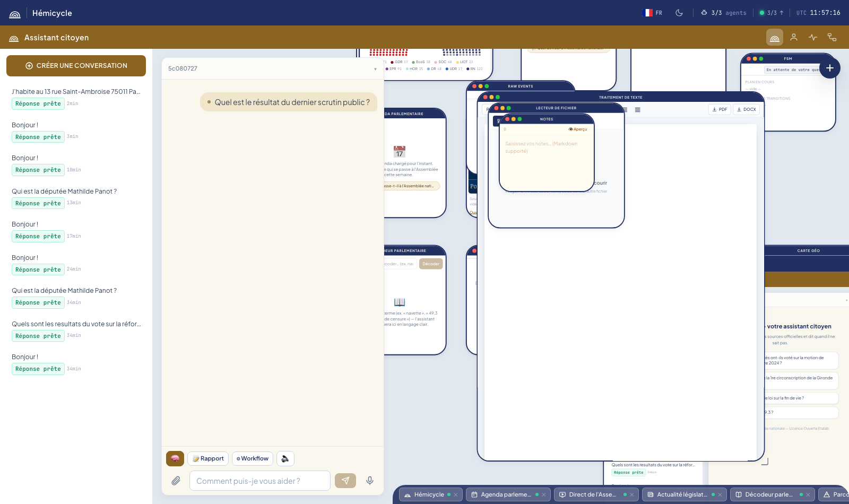Open the user profile icon in the header
Image resolution: width=849 pixels, height=504 pixels.
794,37
